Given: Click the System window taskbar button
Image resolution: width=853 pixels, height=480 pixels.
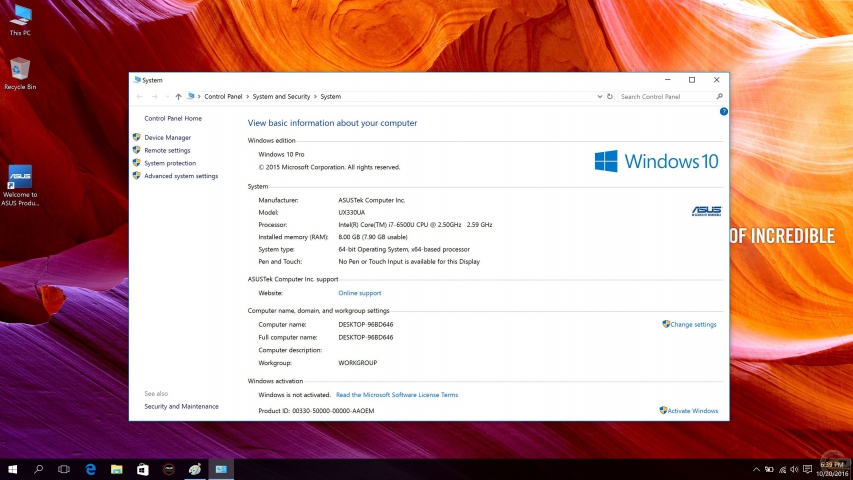Looking at the screenshot, I should tap(221, 469).
